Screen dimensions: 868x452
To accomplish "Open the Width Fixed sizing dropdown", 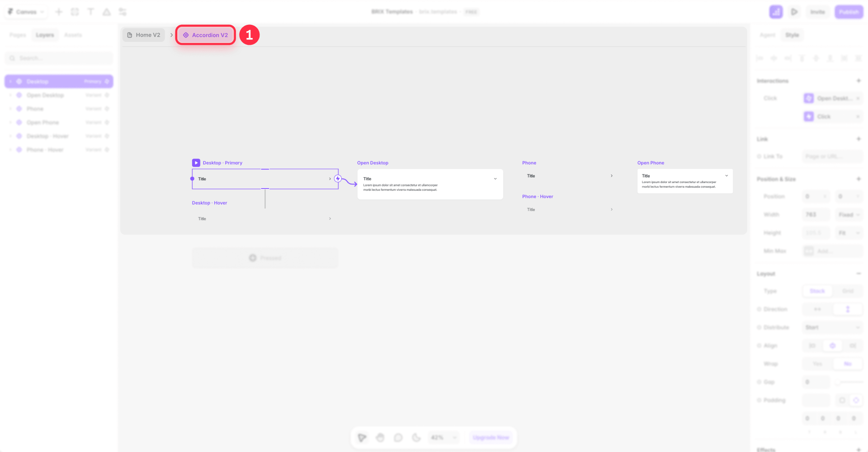I will pos(849,215).
